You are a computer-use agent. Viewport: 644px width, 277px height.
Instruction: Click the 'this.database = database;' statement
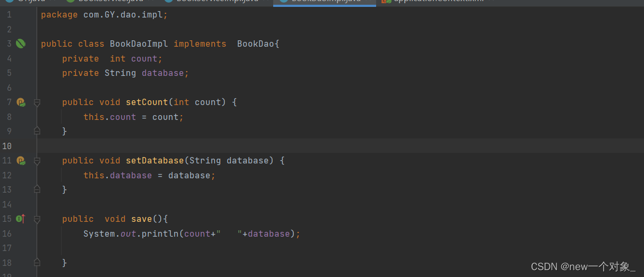(150, 175)
